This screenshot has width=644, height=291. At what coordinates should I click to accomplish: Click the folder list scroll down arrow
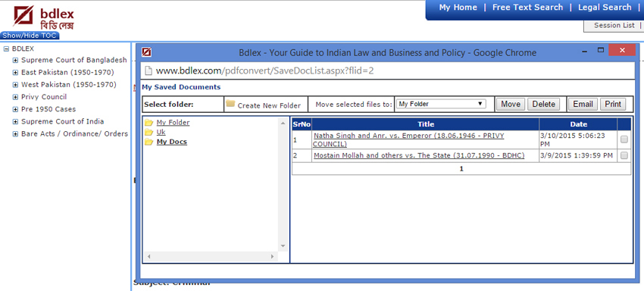[x=283, y=246]
